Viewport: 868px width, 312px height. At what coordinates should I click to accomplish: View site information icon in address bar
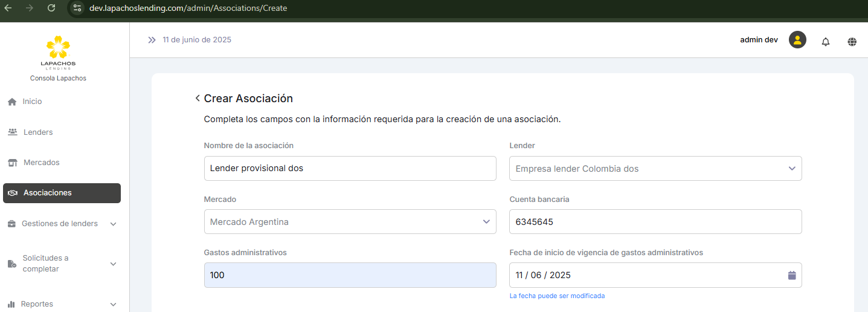tap(77, 8)
